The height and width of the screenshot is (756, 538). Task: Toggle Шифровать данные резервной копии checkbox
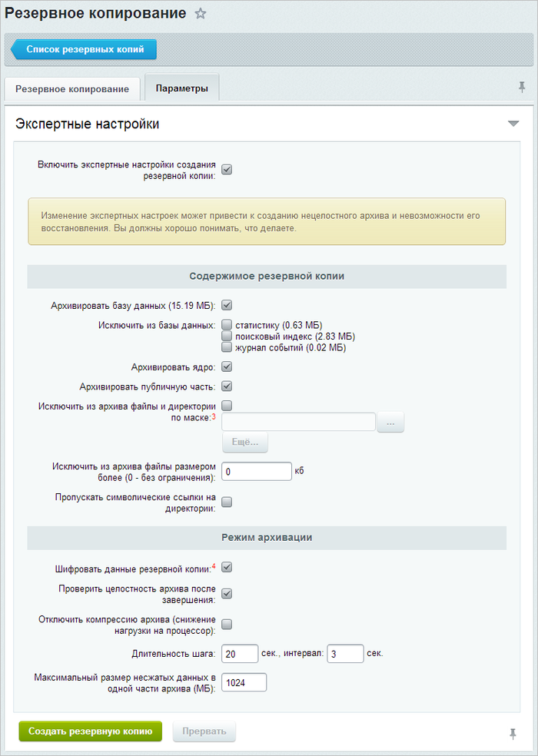pos(227,567)
